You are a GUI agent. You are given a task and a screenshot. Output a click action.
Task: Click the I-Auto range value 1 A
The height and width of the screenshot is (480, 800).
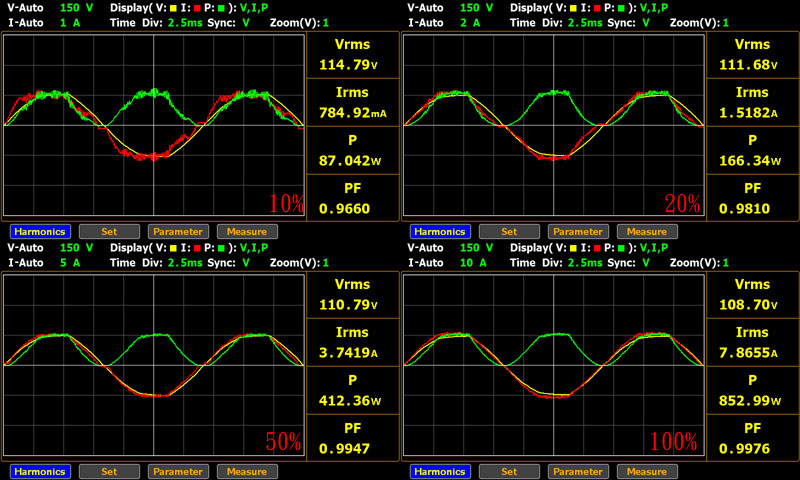70,23
